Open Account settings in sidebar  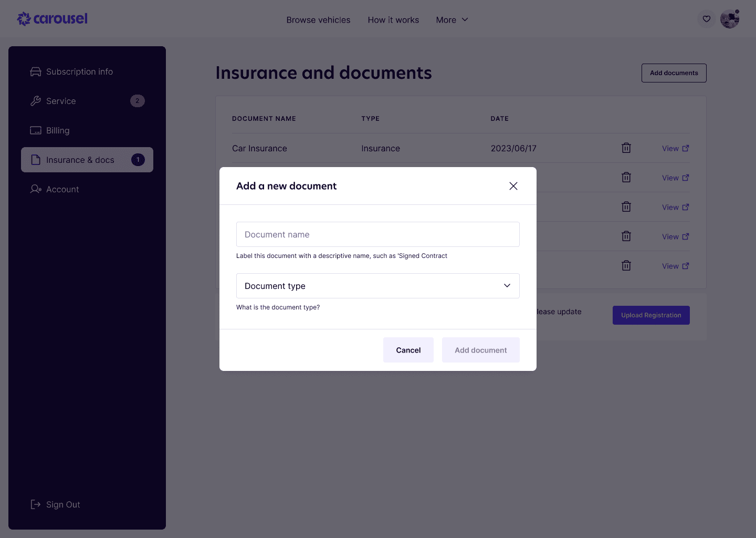click(x=62, y=189)
